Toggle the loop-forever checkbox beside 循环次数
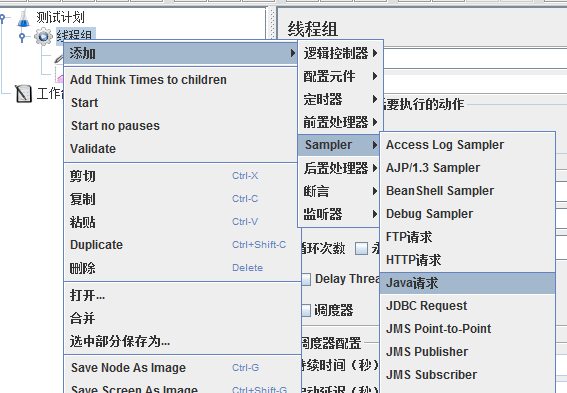The image size is (567, 393). click(361, 248)
